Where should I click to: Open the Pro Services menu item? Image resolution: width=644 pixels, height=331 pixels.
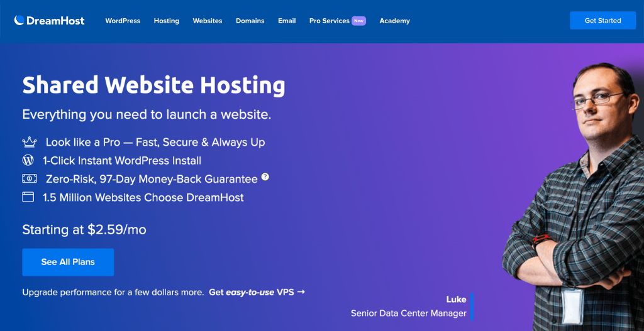click(x=329, y=21)
